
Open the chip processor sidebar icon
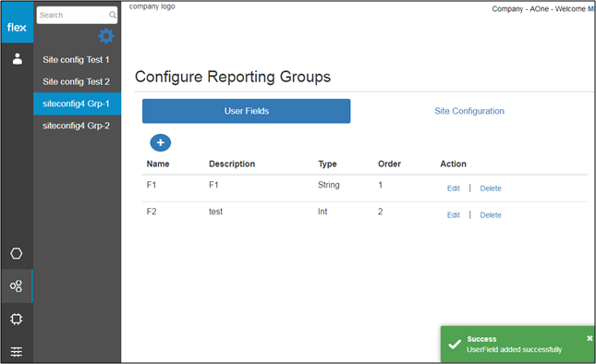pos(17,319)
